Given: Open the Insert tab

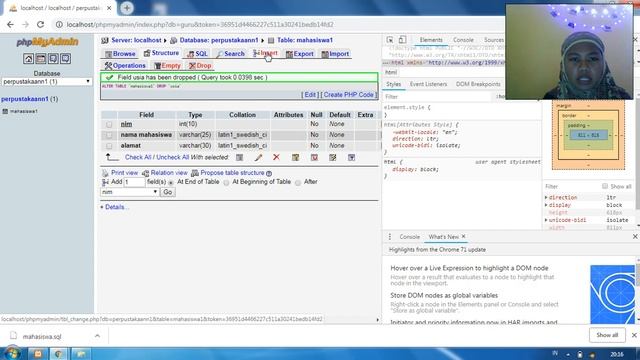Looking at the screenshot, I should tap(266, 53).
